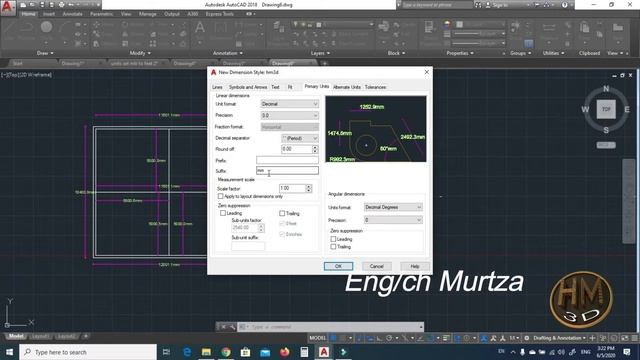The height and width of the screenshot is (360, 640).
Task: Click the command line customize wrench icon
Action: (x=232, y=327)
